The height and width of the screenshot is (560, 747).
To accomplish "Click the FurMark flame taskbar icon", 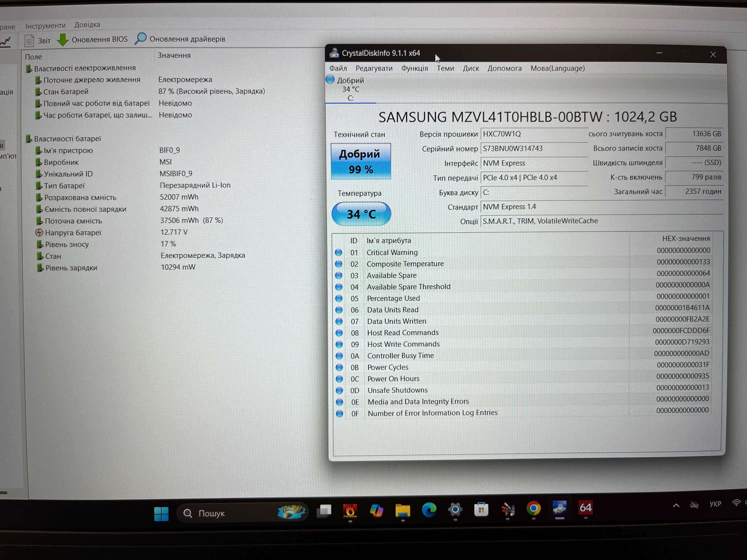I will pyautogui.click(x=350, y=511).
